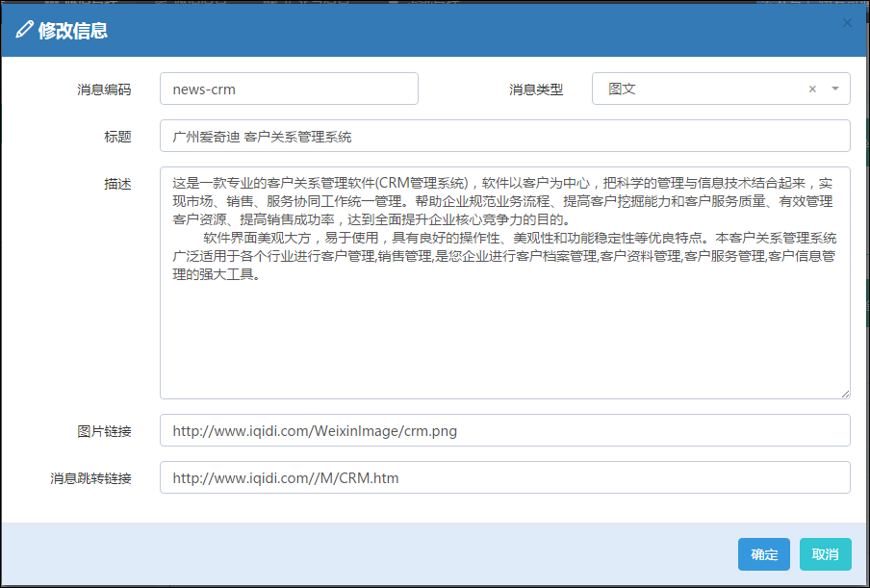Focus the 描述 text area
Image resolution: width=870 pixels, height=588 pixels.
[x=505, y=283]
